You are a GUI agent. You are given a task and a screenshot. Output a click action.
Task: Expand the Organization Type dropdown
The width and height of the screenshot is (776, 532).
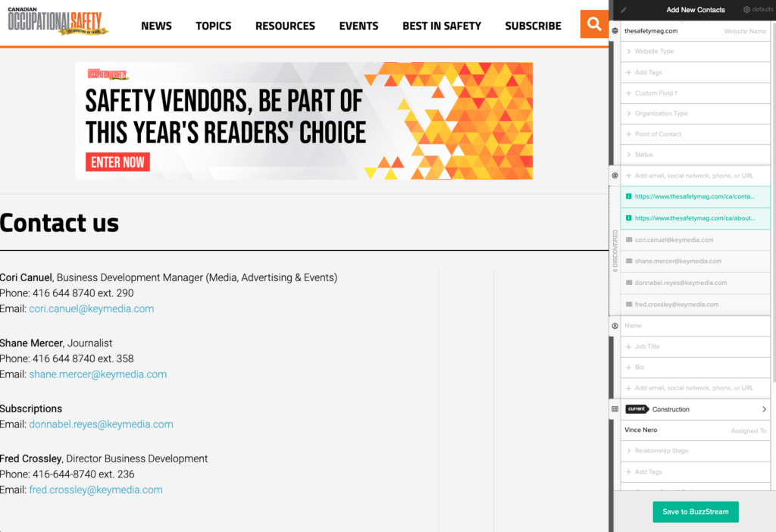[x=695, y=114]
